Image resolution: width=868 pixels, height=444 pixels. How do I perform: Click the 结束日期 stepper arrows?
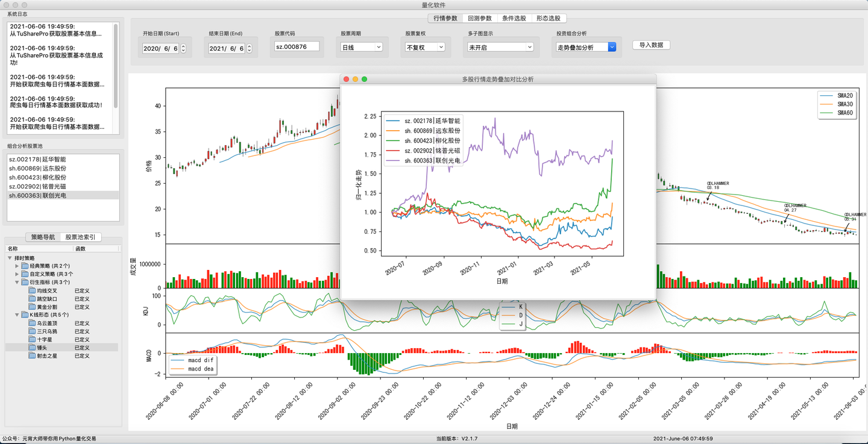[x=250, y=48]
